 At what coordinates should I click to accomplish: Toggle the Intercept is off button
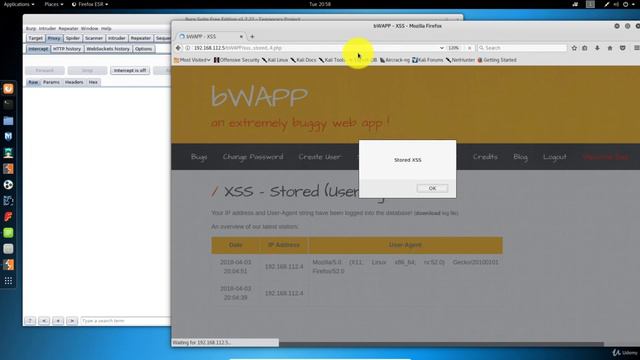[x=130, y=71]
